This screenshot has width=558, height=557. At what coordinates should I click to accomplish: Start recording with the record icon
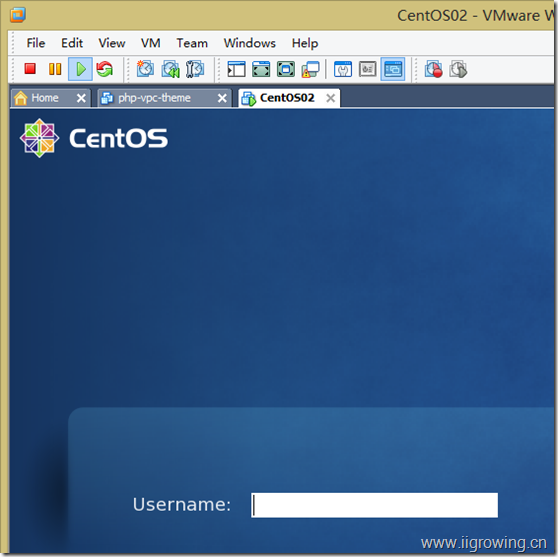coord(433,69)
